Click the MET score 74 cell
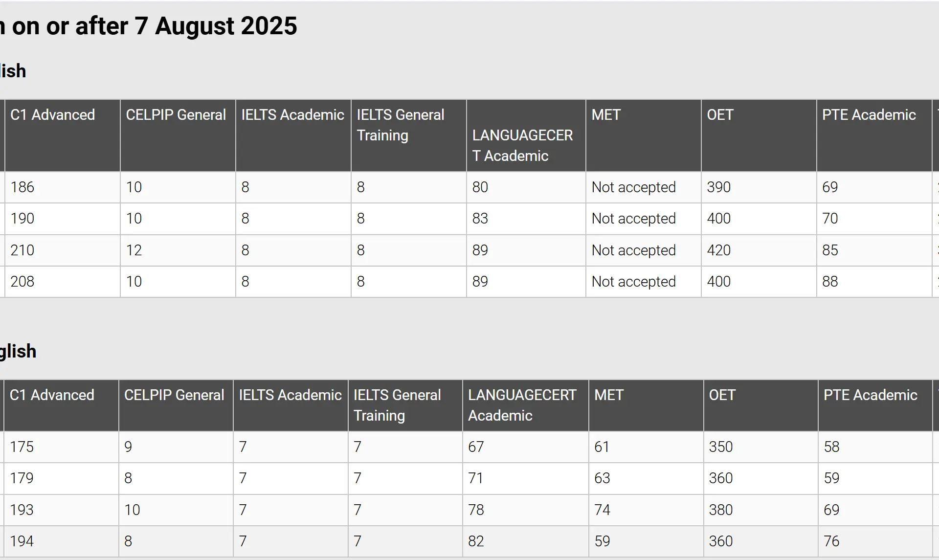Viewport: 939px width, 560px height. tap(602, 510)
